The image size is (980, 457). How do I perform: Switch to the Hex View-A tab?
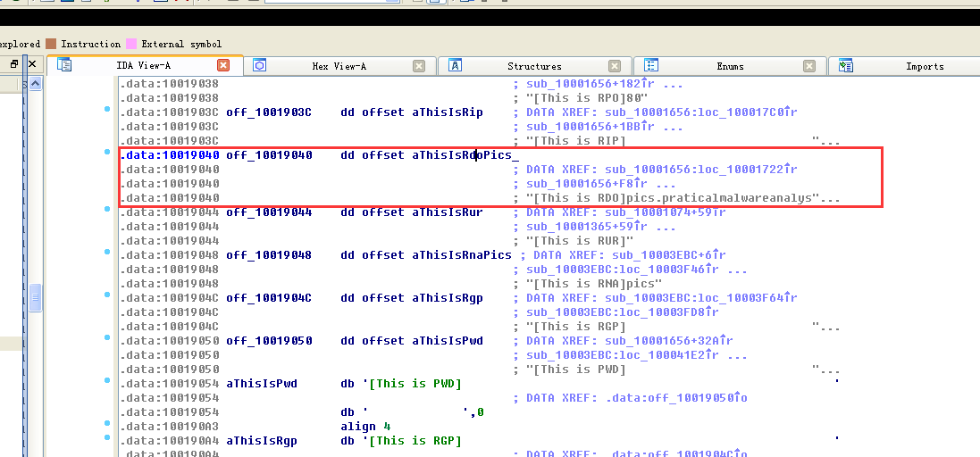[x=339, y=66]
